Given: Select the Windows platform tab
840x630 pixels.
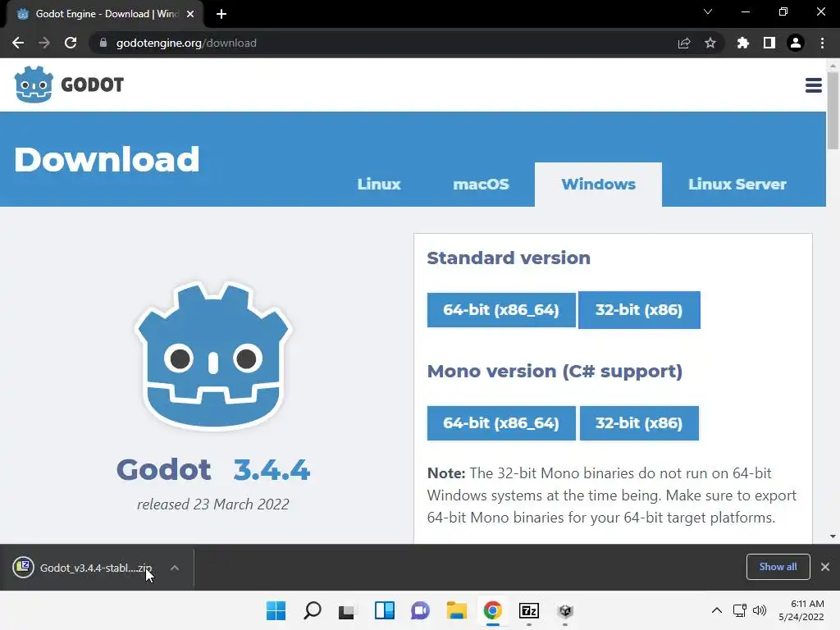Looking at the screenshot, I should click(x=598, y=185).
